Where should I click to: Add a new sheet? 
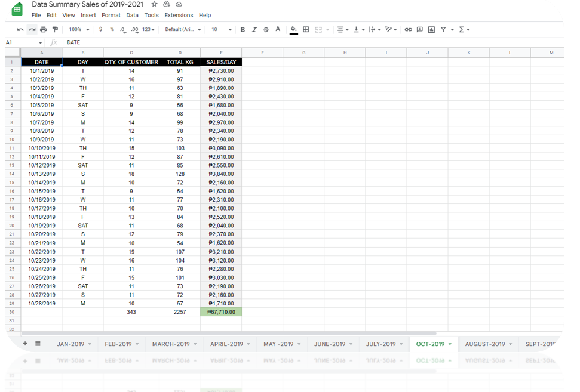[25, 344]
